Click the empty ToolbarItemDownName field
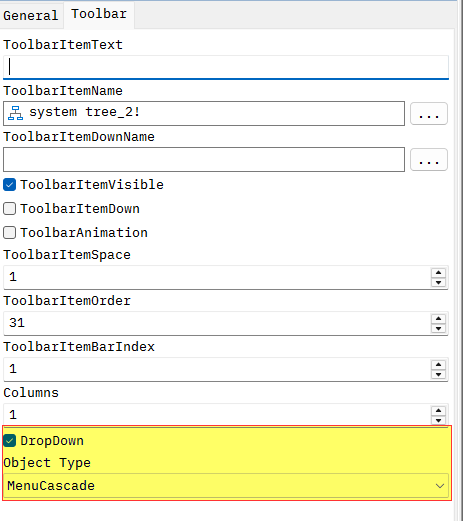The image size is (468, 521). (204, 160)
